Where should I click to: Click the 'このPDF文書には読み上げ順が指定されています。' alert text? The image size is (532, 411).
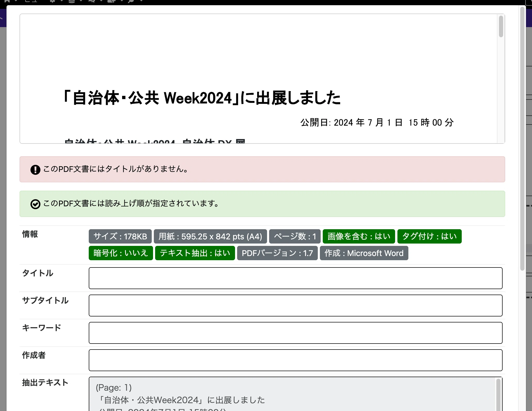(131, 204)
